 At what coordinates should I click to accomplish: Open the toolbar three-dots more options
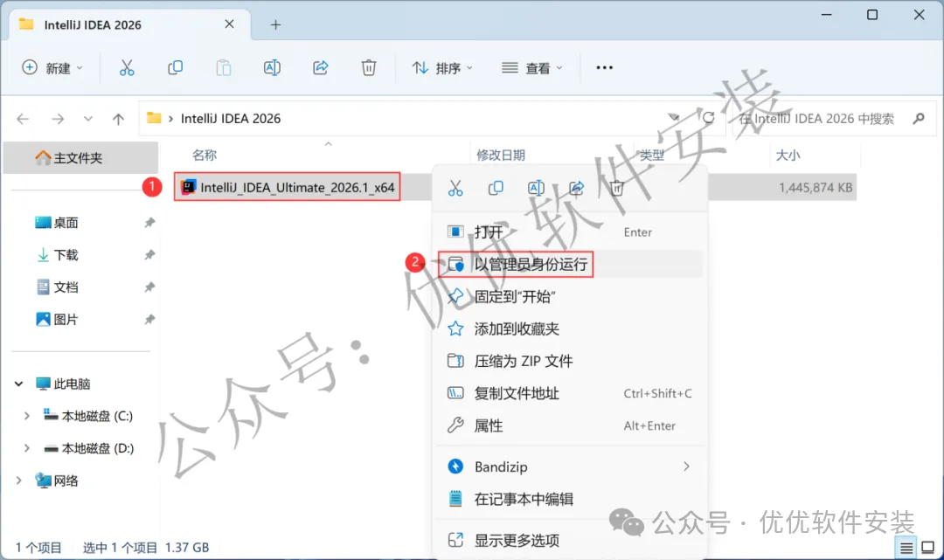(x=605, y=68)
